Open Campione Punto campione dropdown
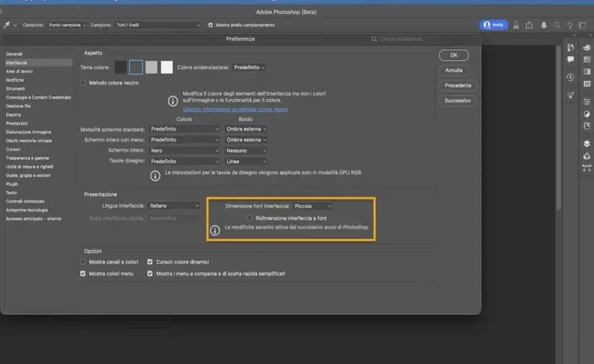 tap(67, 25)
